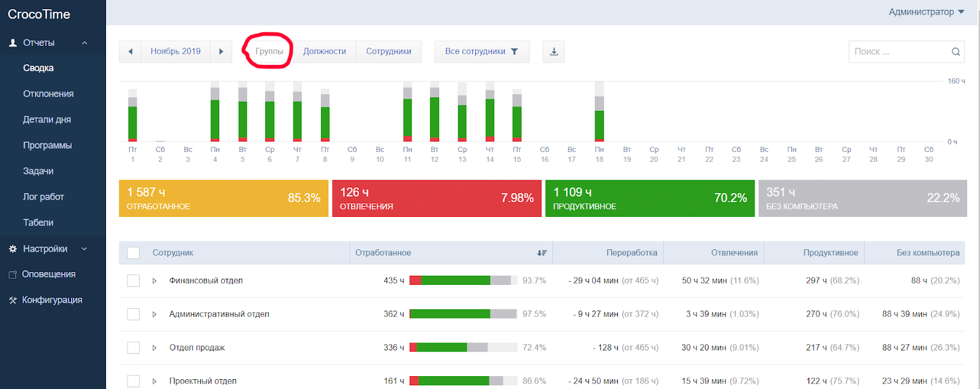The image size is (980, 389).
Task: Go to previous month arrow
Action: click(130, 51)
